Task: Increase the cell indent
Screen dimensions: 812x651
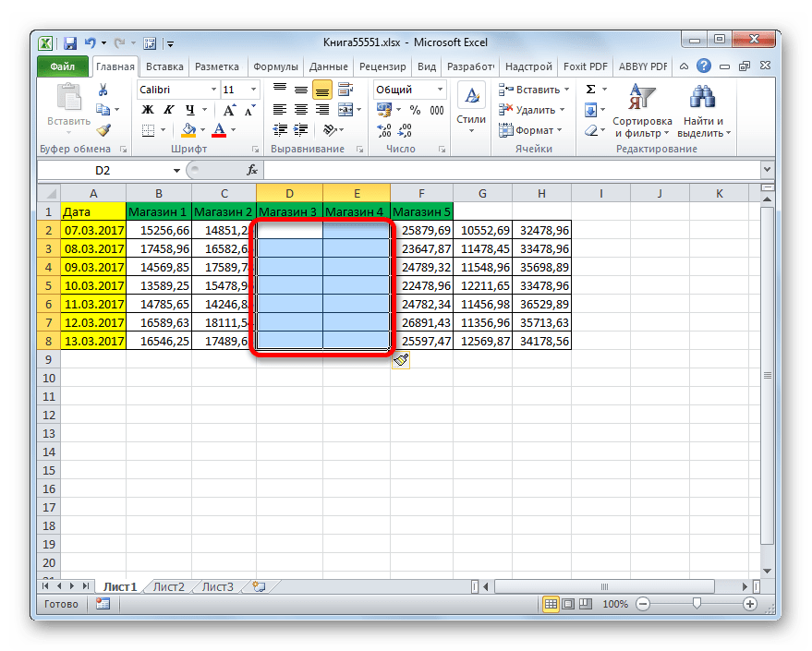Action: tap(301, 130)
